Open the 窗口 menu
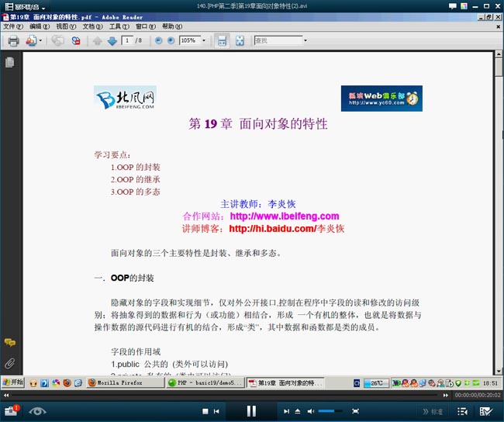The height and width of the screenshot is (422, 504). tap(146, 26)
